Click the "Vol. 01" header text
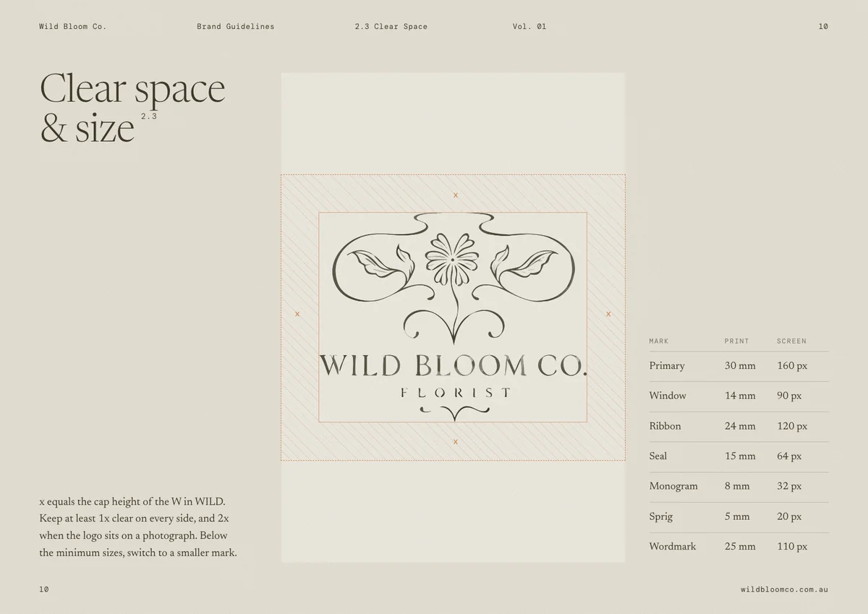This screenshot has height=614, width=868. pos(529,27)
